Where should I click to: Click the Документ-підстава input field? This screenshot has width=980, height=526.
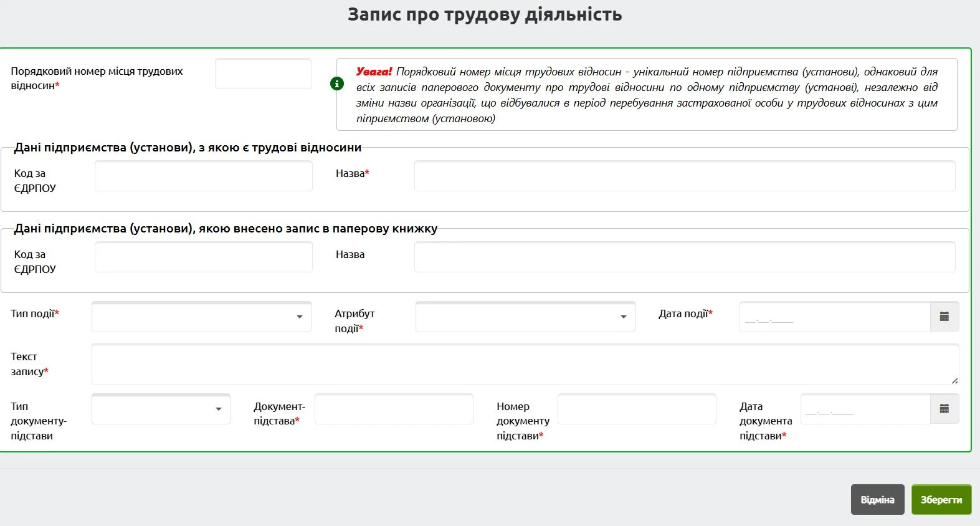point(394,409)
